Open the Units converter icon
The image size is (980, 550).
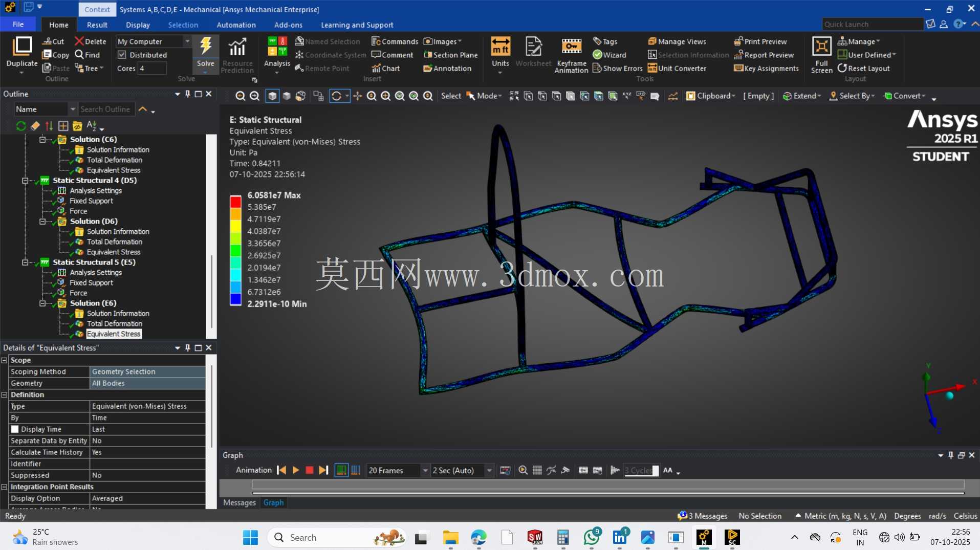click(500, 47)
